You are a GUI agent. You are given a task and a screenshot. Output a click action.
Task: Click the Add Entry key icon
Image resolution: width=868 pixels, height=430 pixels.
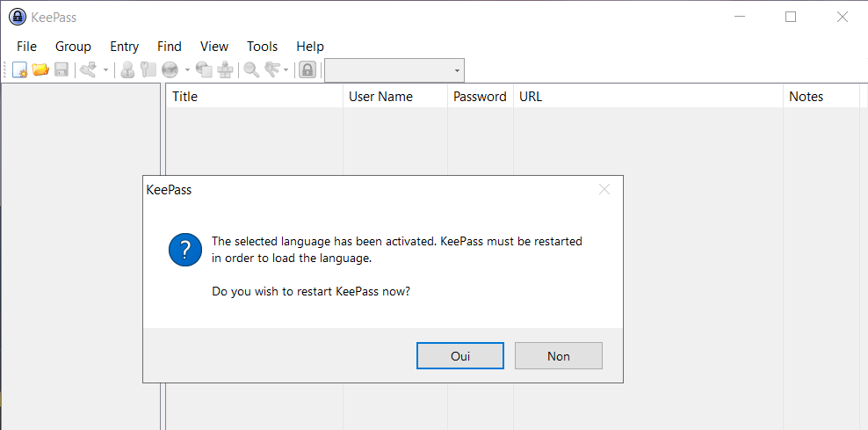coord(88,70)
